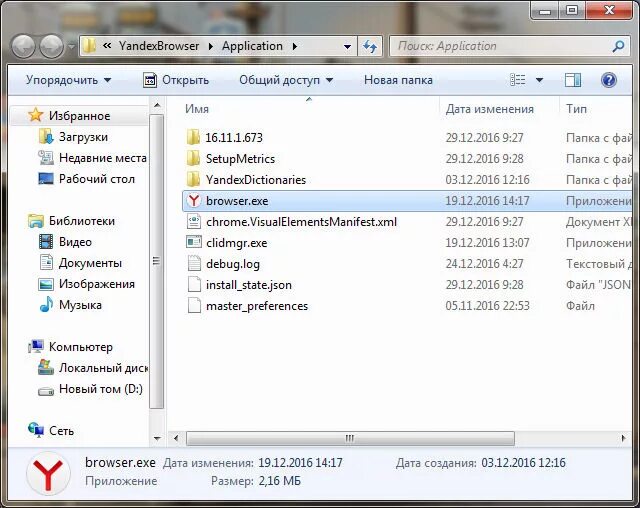Viewport: 640px width, 508px height.
Task: Open Локальный диск in navigation pane
Action: (103, 368)
